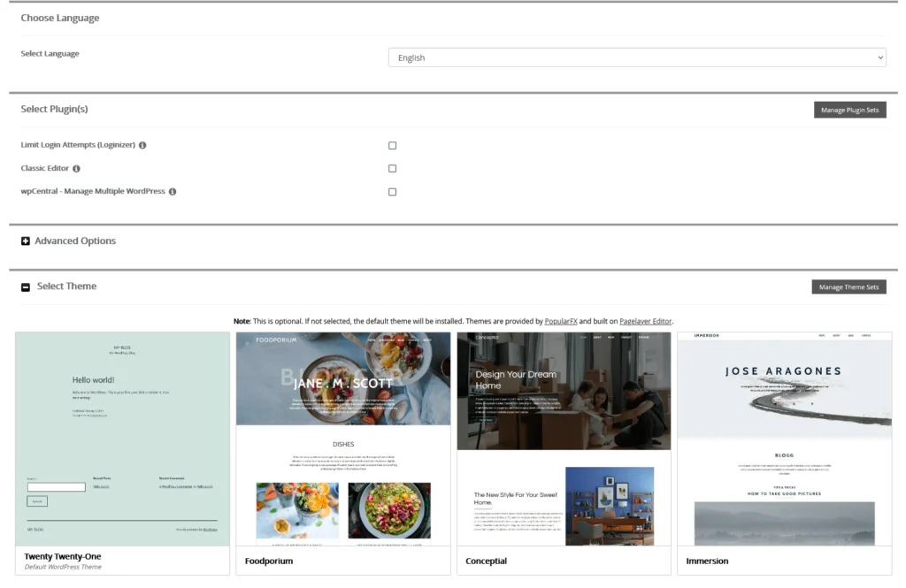
Task: Check the Classic Editor checkbox
Action: tap(392, 168)
